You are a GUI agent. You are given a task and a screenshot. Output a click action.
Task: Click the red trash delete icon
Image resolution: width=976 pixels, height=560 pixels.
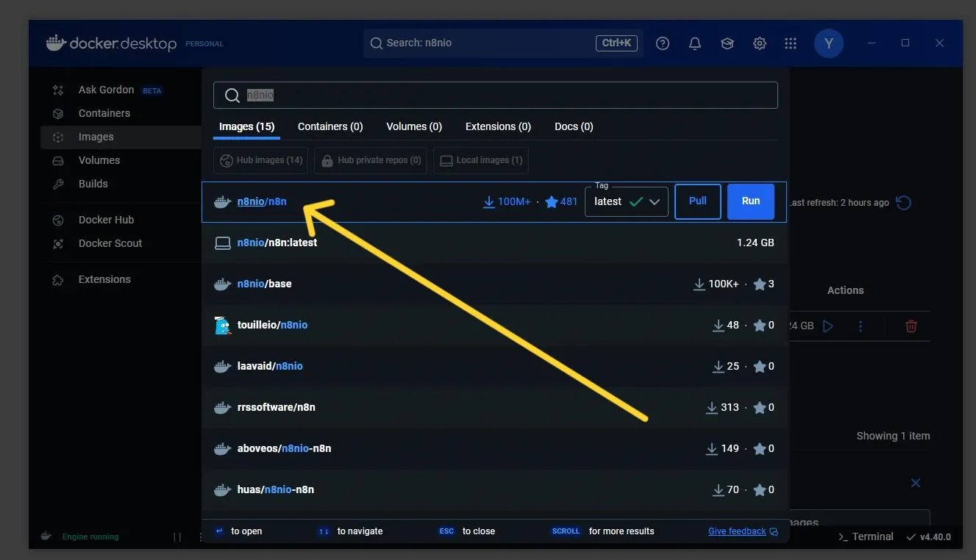911,326
